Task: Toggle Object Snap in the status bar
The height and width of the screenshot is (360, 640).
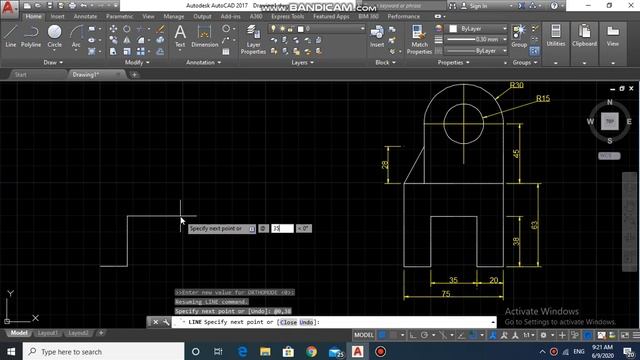Action: point(473,335)
